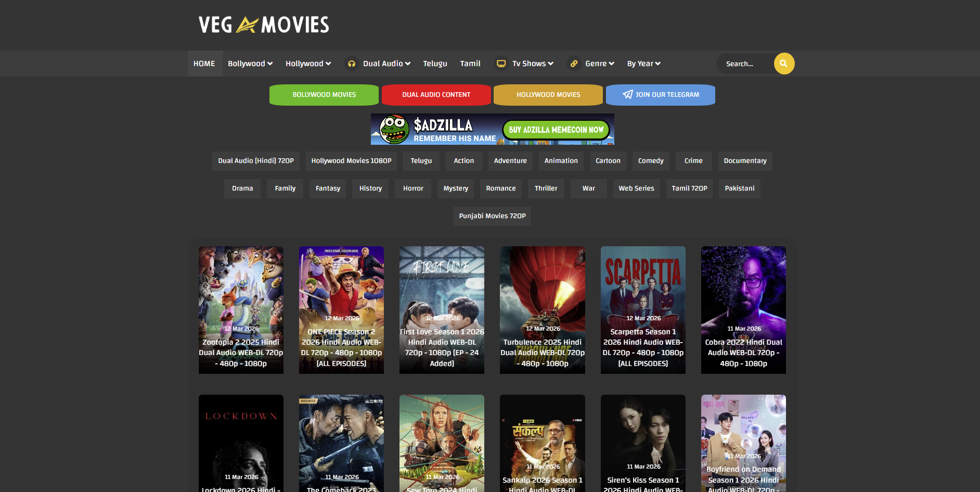The height and width of the screenshot is (492, 980).
Task: Click the link icon beside Genre
Action: pyautogui.click(x=574, y=64)
